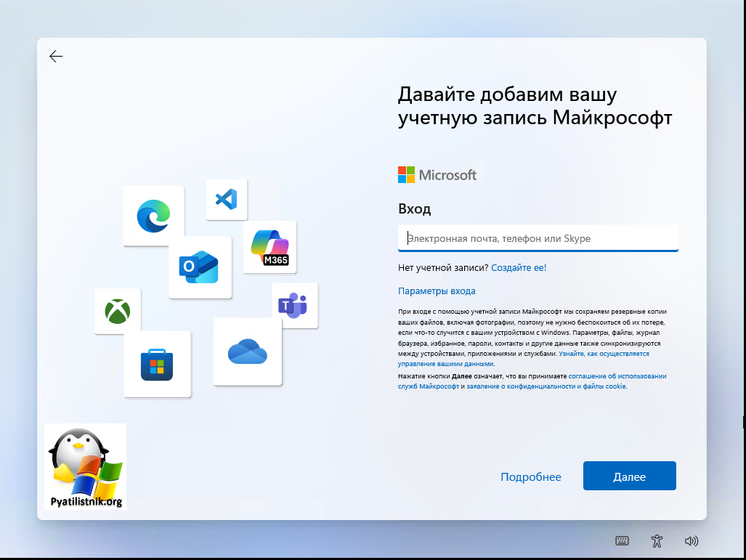Click the Microsoft 365 Copilot icon tile

(x=269, y=247)
